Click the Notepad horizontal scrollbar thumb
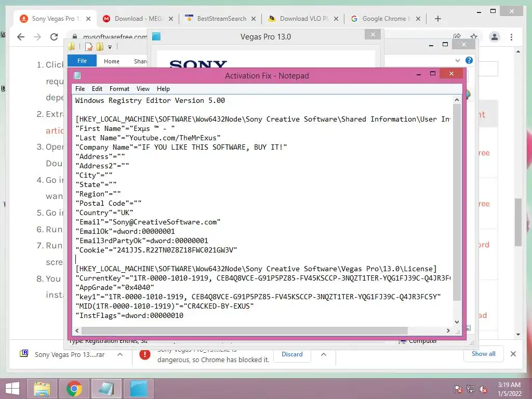Screen dimensions: 532x399 tap(244, 330)
